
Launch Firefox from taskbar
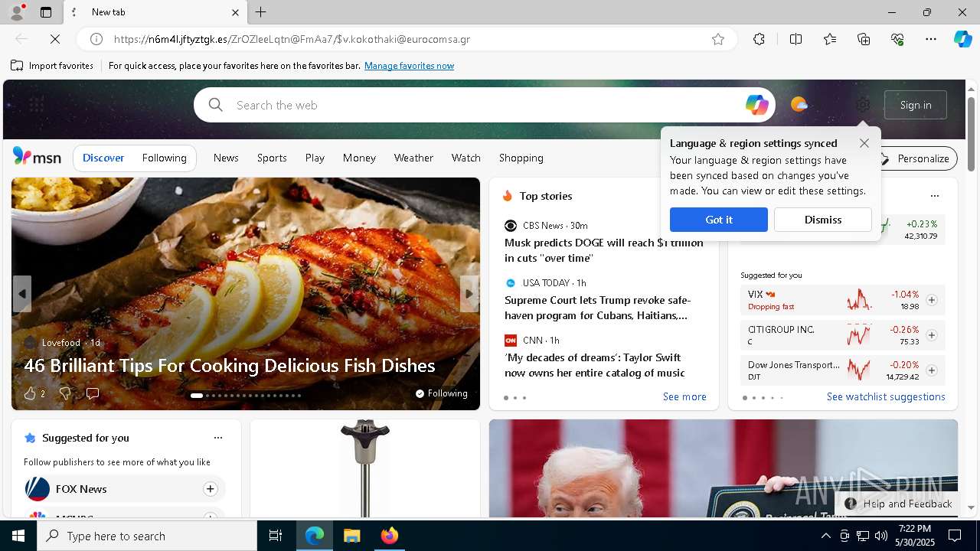pyautogui.click(x=389, y=536)
